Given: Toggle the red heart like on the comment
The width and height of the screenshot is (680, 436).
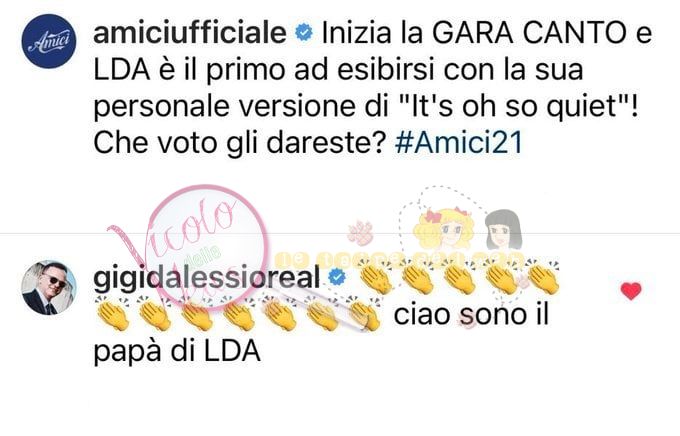Looking at the screenshot, I should coord(631,290).
